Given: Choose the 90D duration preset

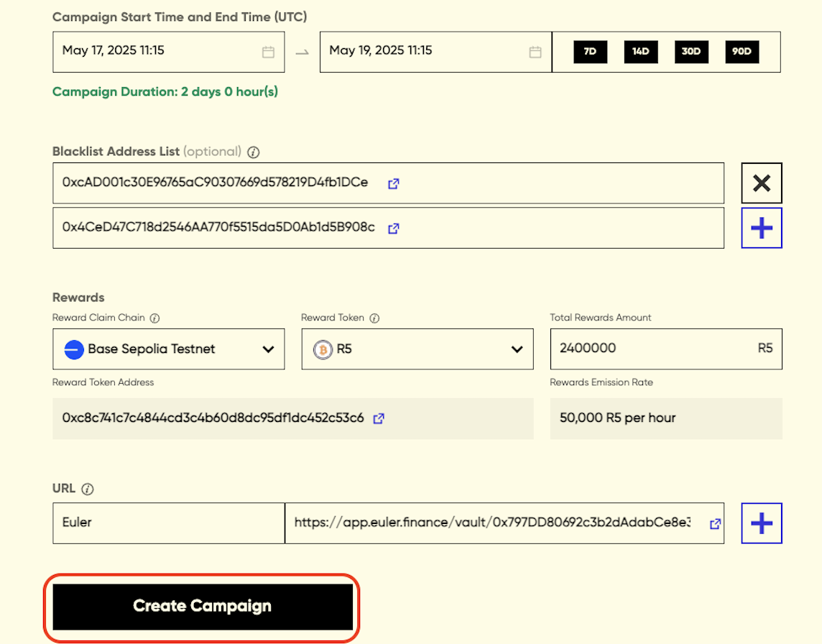Looking at the screenshot, I should (x=742, y=52).
